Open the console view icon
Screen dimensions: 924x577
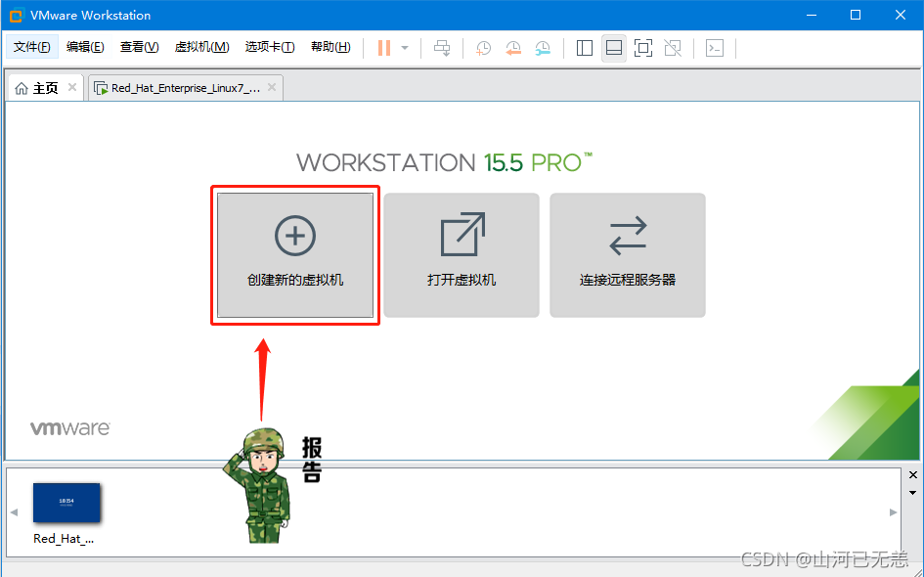click(x=715, y=48)
